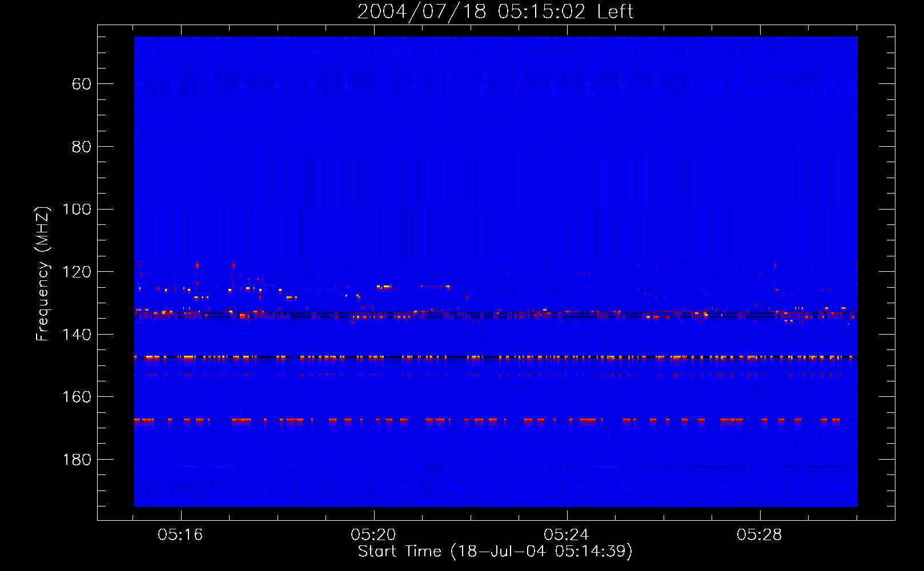The width and height of the screenshot is (924, 571).
Task: Click the 140 frequency tick label
Action: click(77, 335)
